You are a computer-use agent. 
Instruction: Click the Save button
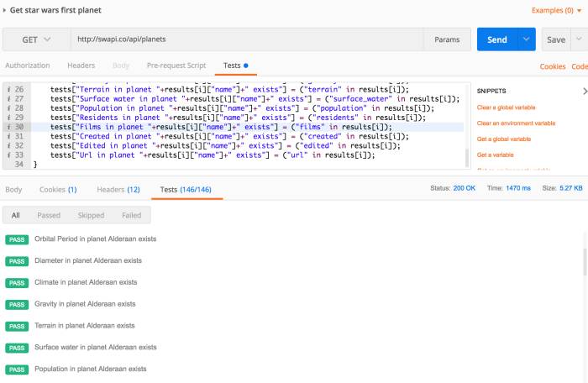pos(556,39)
